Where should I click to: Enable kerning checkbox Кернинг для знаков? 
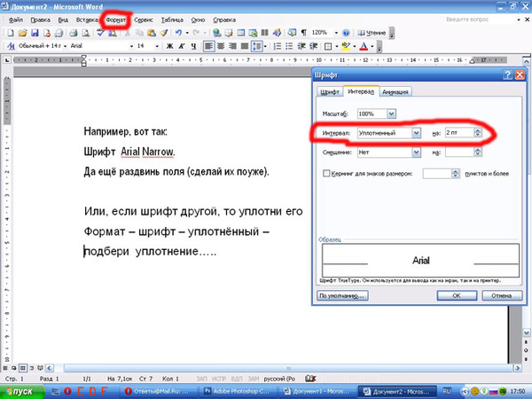[x=326, y=174]
